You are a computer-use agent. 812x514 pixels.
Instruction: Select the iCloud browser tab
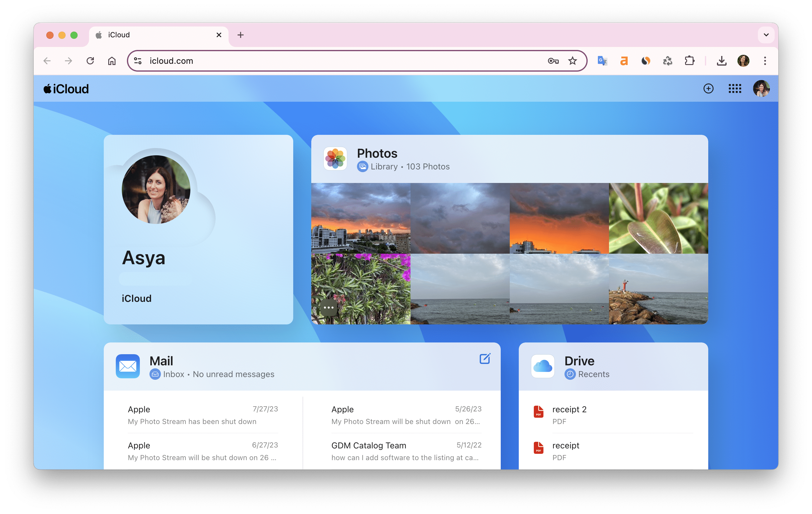pos(159,35)
